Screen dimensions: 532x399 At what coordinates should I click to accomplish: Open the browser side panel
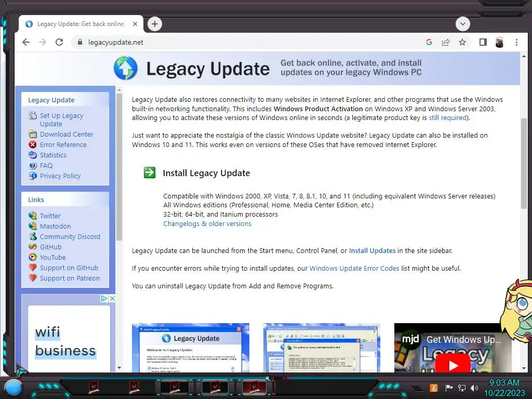tap(483, 42)
